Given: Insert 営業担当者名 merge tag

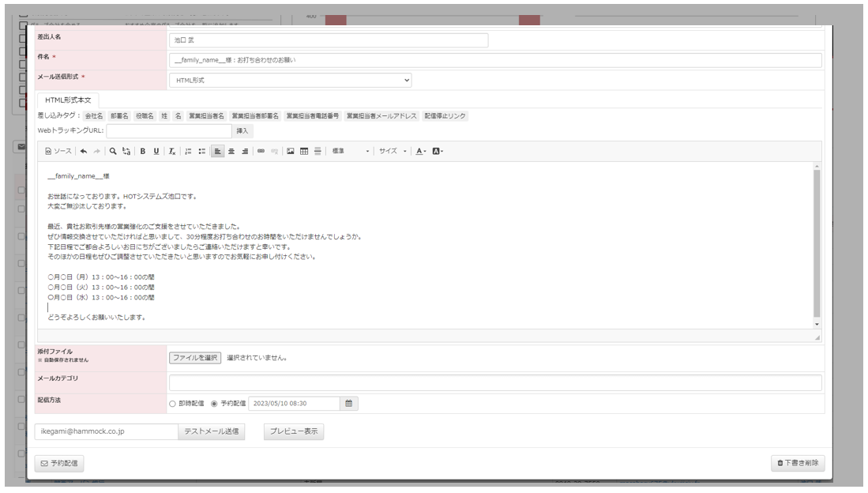Looking at the screenshot, I should click(x=206, y=116).
